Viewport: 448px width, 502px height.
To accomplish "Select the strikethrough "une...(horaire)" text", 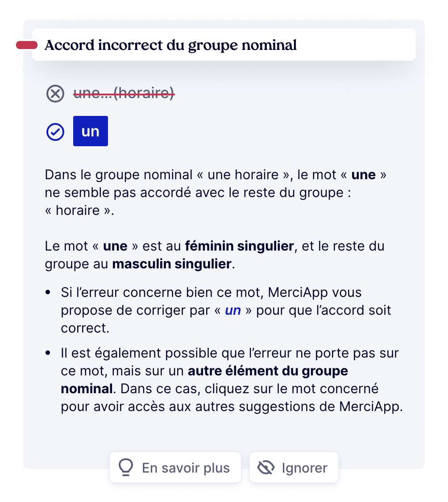I will click(124, 94).
